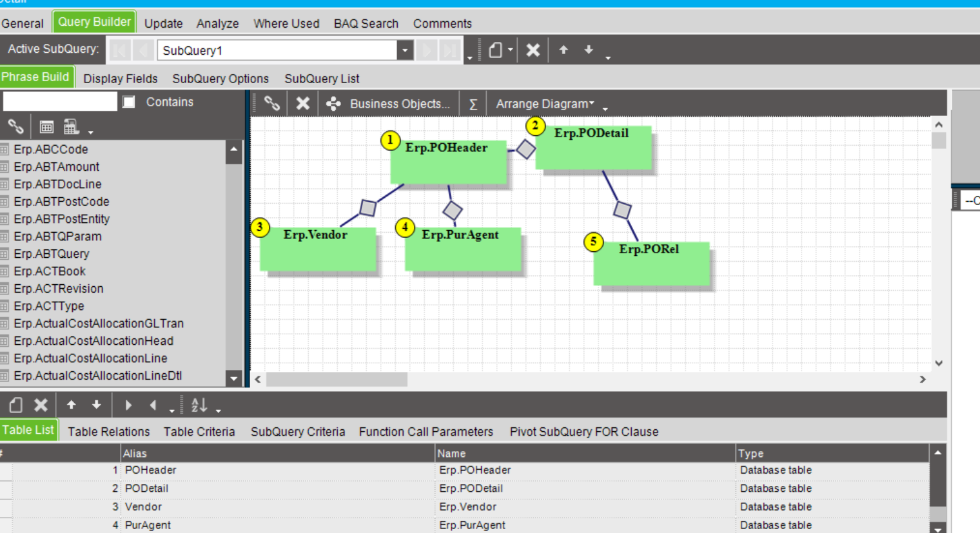The height and width of the screenshot is (533, 980).
Task: Click the right arrow of the diagram horizontal scrollbar
Action: coord(923,380)
